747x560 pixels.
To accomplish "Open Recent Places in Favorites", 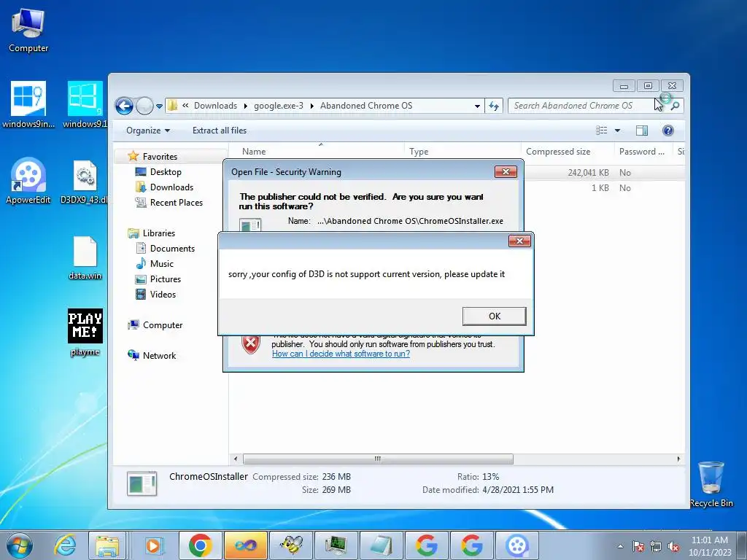I will point(177,203).
